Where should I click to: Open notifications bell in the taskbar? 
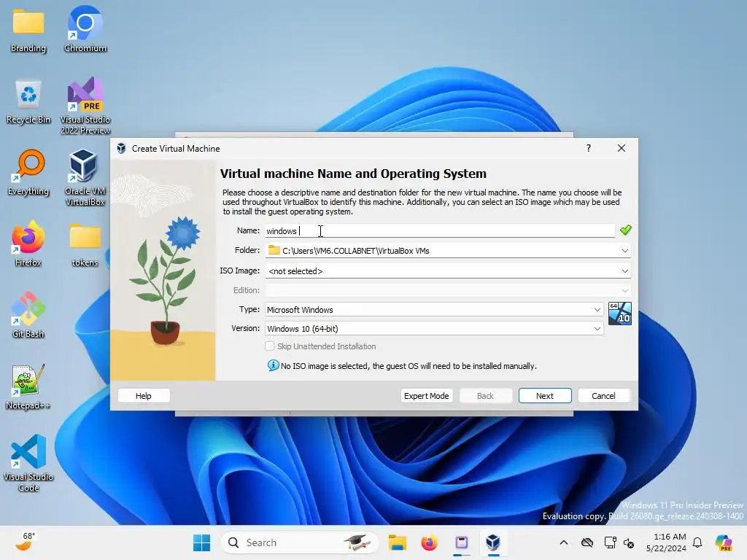697,542
